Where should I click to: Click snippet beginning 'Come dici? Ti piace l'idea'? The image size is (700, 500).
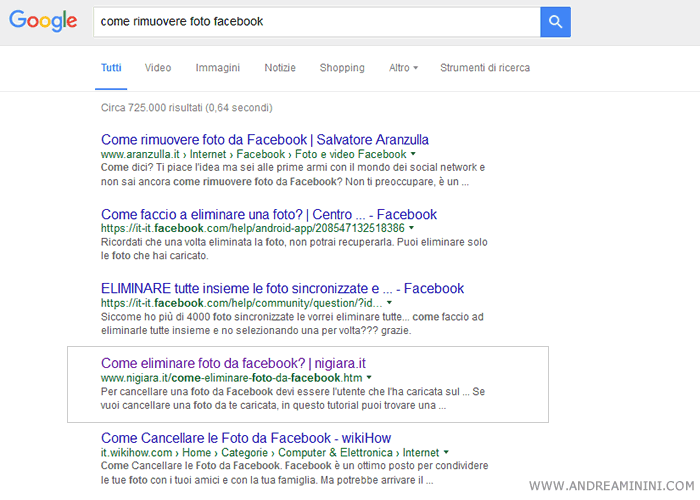[x=293, y=175]
